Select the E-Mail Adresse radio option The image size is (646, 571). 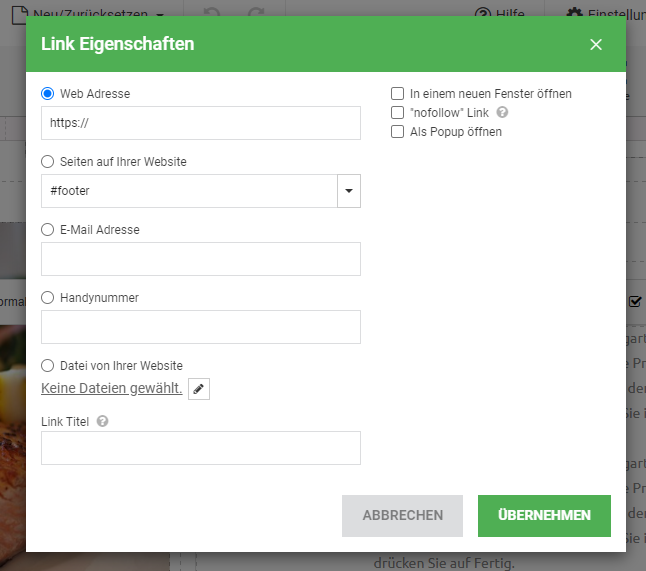pyautogui.click(x=47, y=230)
